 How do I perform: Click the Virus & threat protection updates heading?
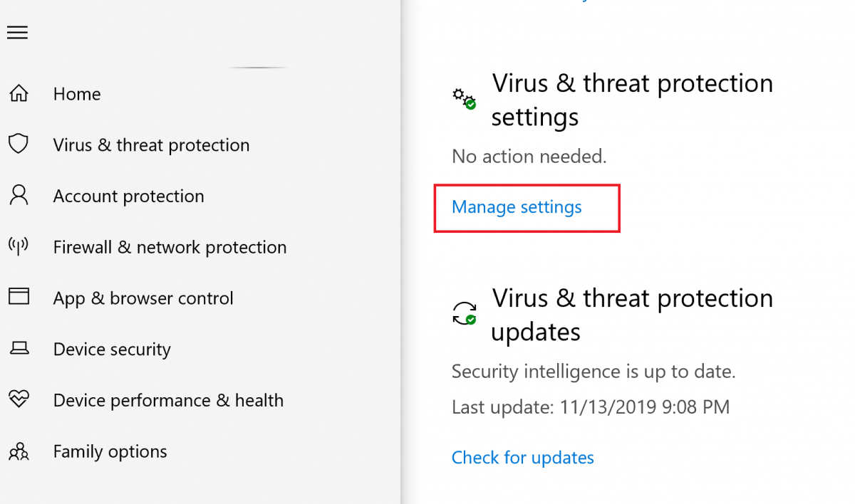point(632,315)
